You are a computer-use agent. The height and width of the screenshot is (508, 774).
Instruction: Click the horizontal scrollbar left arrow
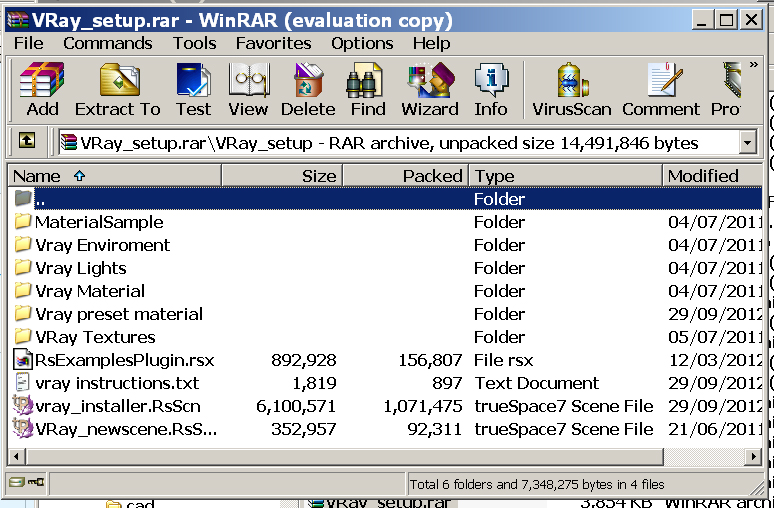coord(16,456)
